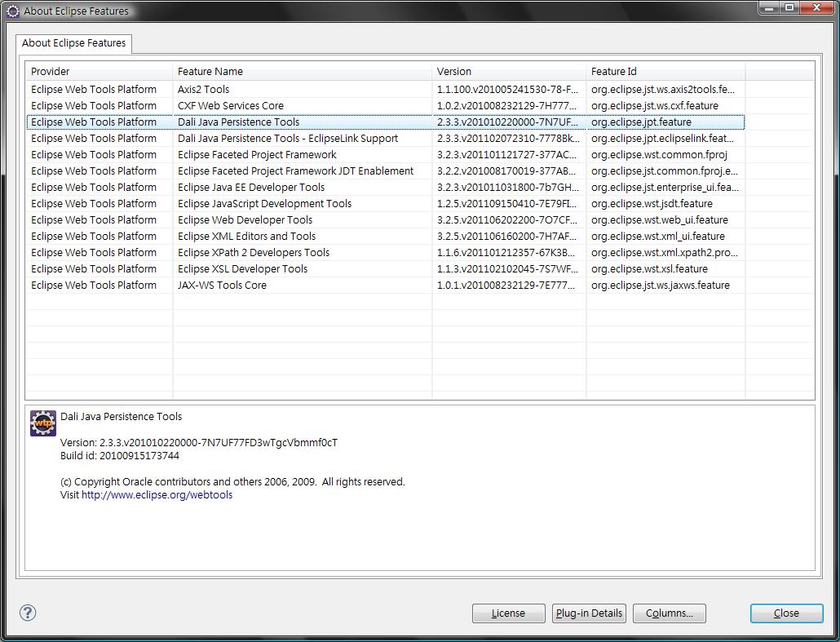
Task: Close the About Eclipse Features dialog
Action: tap(786, 613)
